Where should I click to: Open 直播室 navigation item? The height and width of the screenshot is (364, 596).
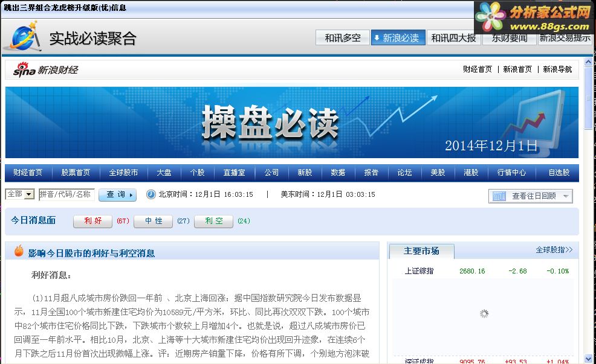pos(234,173)
